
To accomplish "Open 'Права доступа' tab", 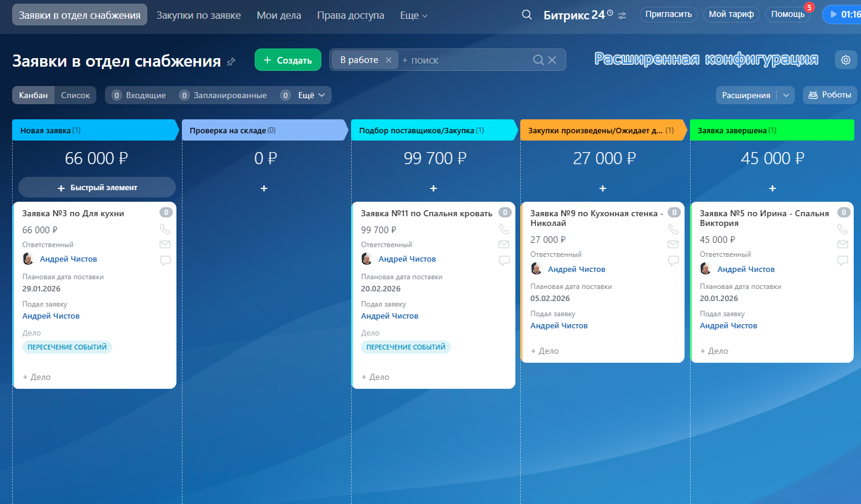I will [350, 15].
